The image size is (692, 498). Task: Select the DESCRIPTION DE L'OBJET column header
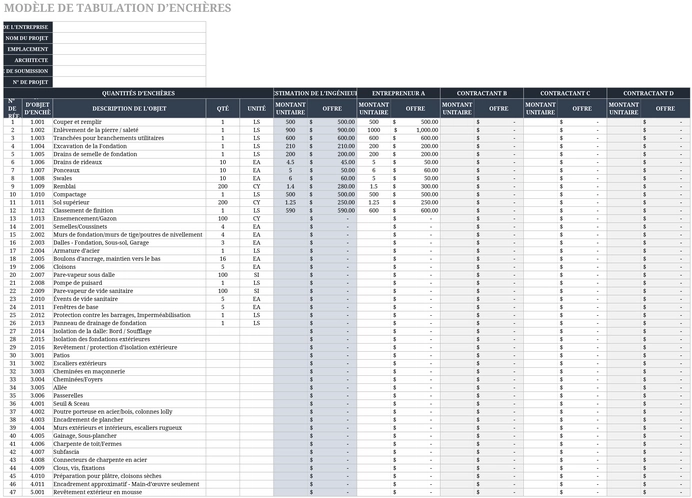pos(129,108)
